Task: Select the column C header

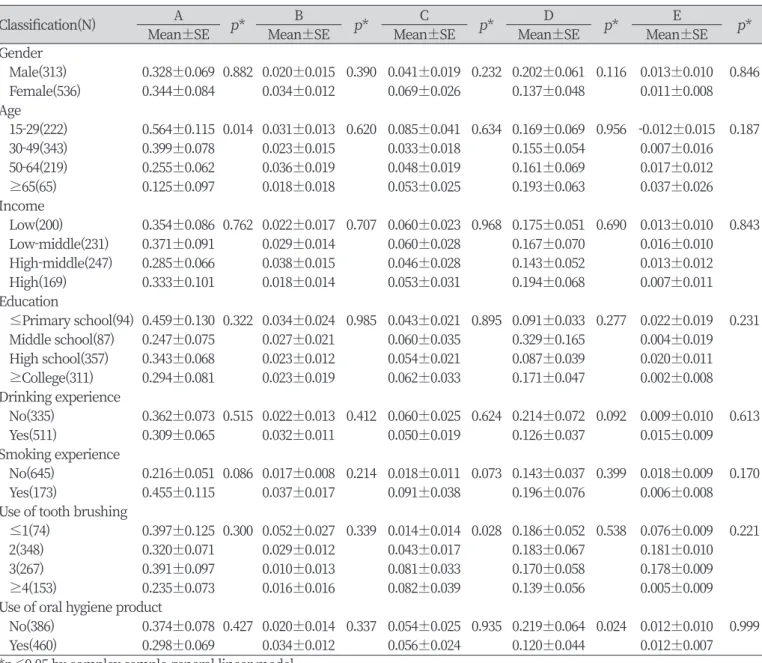Action: click(x=424, y=16)
